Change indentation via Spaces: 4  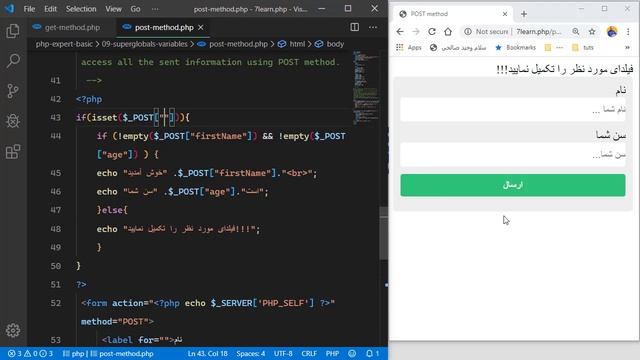(x=251, y=353)
